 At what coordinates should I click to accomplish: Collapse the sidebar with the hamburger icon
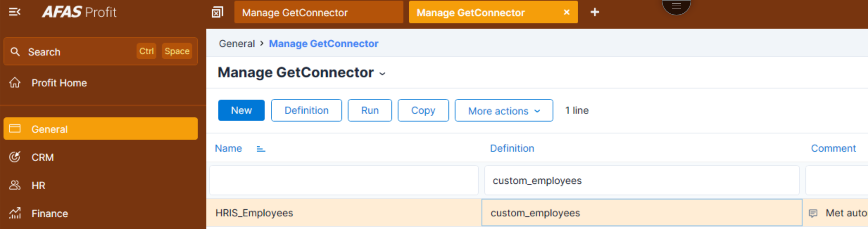(14, 12)
